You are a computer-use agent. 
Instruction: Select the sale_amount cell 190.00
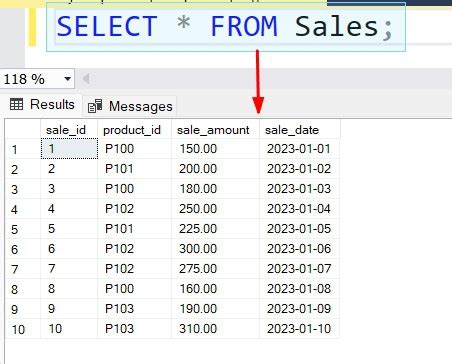[215, 309]
